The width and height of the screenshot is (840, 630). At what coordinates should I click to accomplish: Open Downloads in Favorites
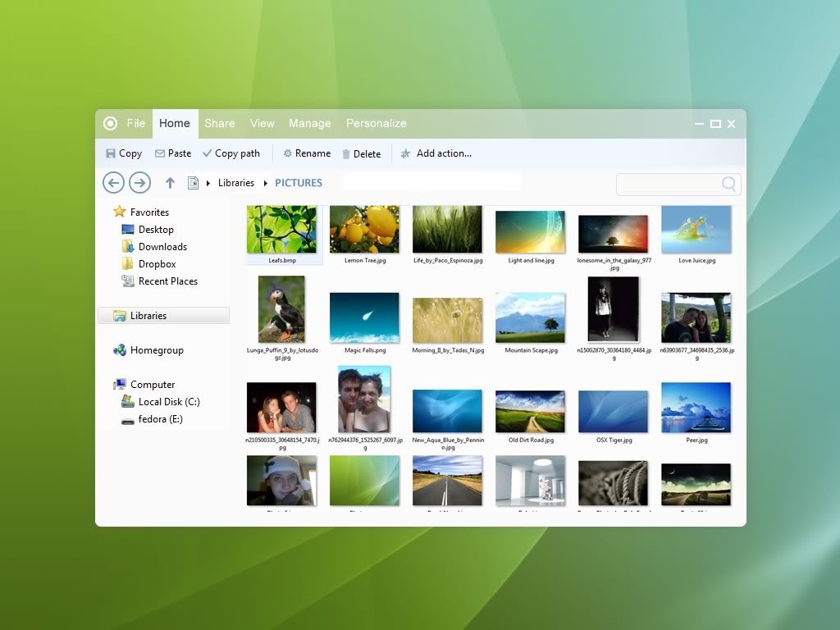coord(162,247)
